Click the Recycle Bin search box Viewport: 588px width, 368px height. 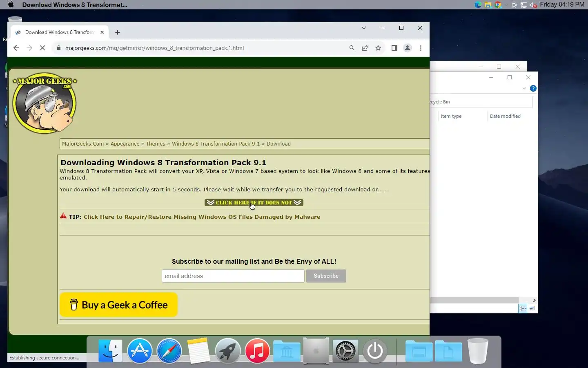[481, 102]
